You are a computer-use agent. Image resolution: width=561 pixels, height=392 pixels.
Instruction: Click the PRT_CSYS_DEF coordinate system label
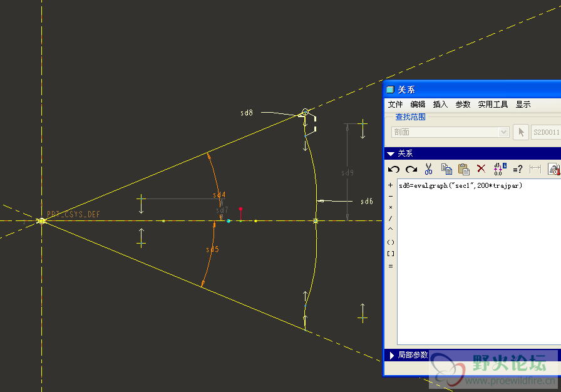(x=73, y=214)
